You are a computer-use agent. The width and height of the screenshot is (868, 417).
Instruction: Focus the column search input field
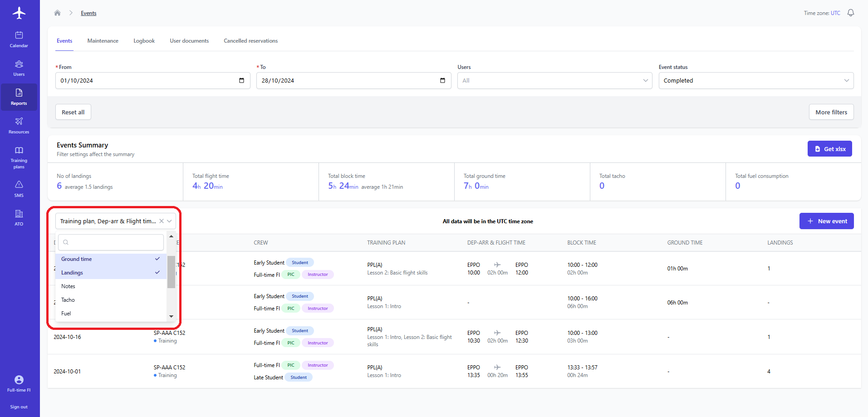click(111, 242)
